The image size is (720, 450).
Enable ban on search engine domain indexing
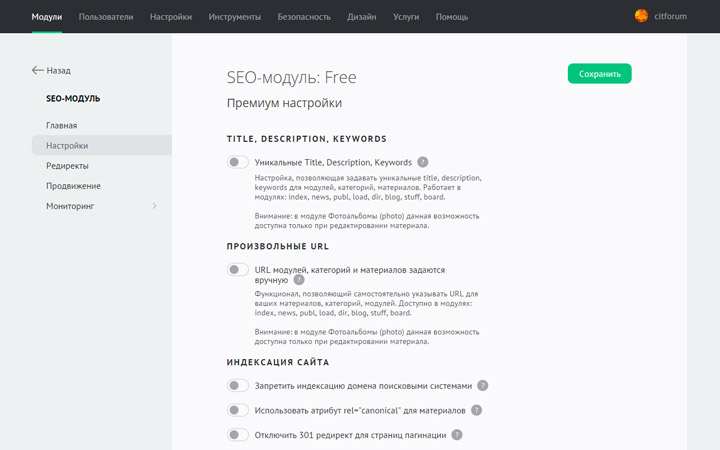[x=238, y=385]
